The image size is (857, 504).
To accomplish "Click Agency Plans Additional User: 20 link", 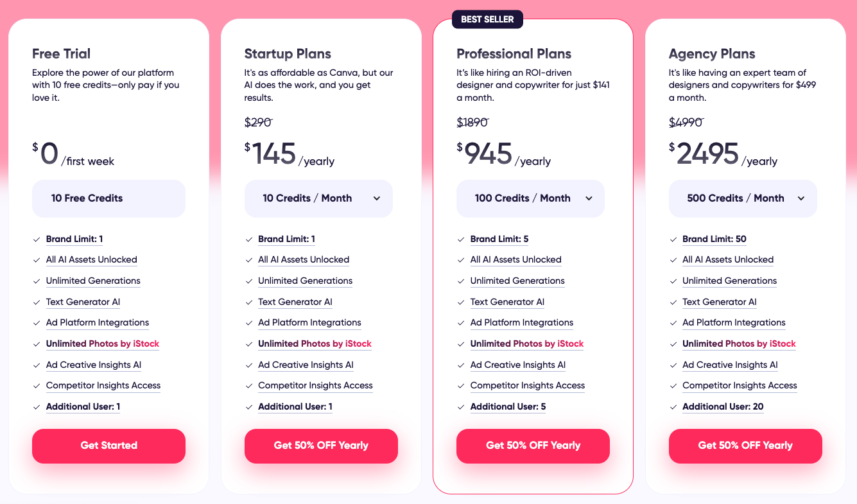I will (x=723, y=406).
